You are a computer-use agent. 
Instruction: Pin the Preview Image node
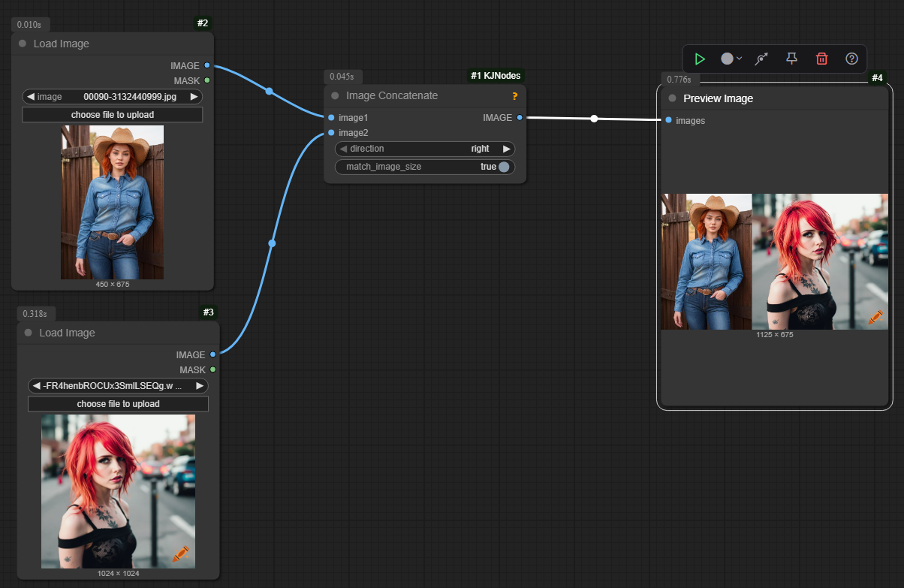point(791,59)
